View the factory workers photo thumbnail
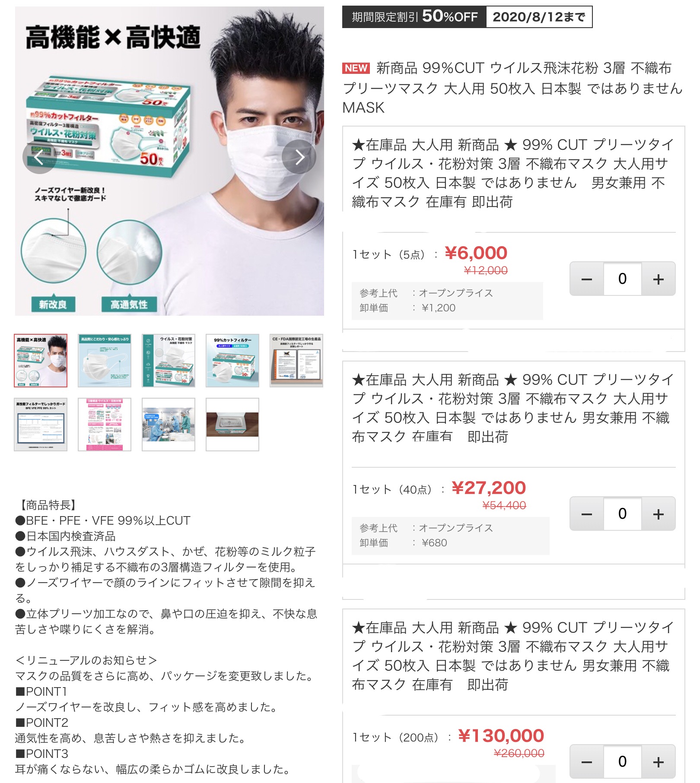Viewport: 700px width, 783px height. coord(169,425)
